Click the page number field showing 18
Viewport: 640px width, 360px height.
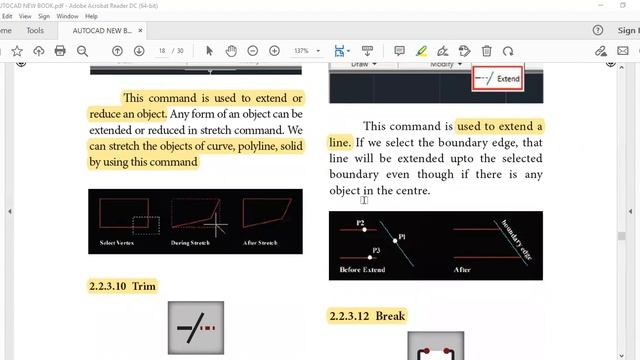(x=162, y=51)
